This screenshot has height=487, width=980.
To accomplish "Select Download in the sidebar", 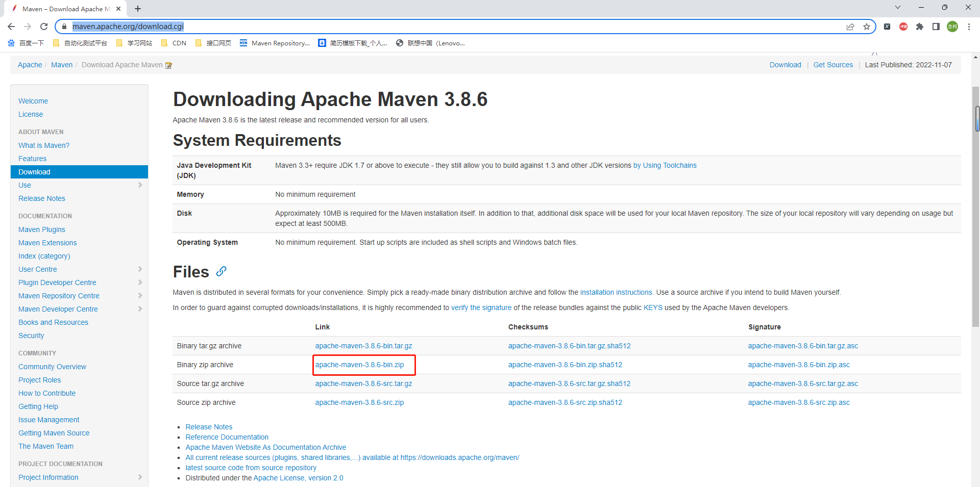I will point(79,172).
